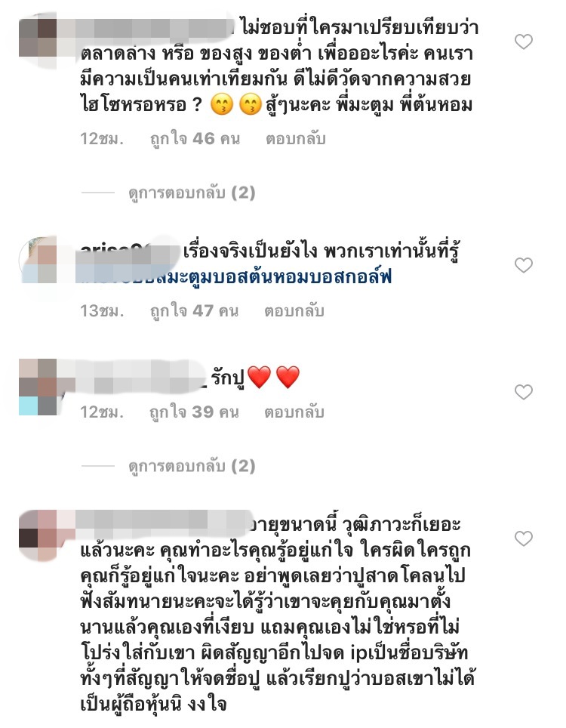Tap the heart icon on the เรื่องจริงเป็นยังไง comment

523,266
